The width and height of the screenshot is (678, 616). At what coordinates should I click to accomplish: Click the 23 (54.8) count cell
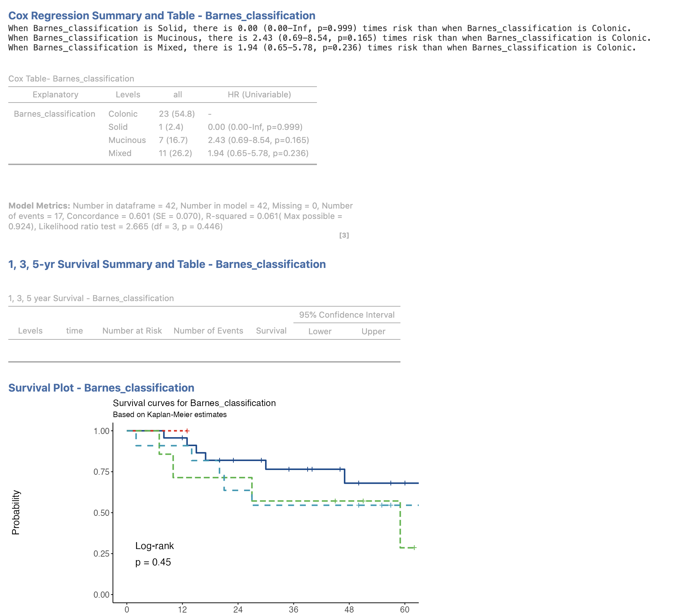click(177, 114)
